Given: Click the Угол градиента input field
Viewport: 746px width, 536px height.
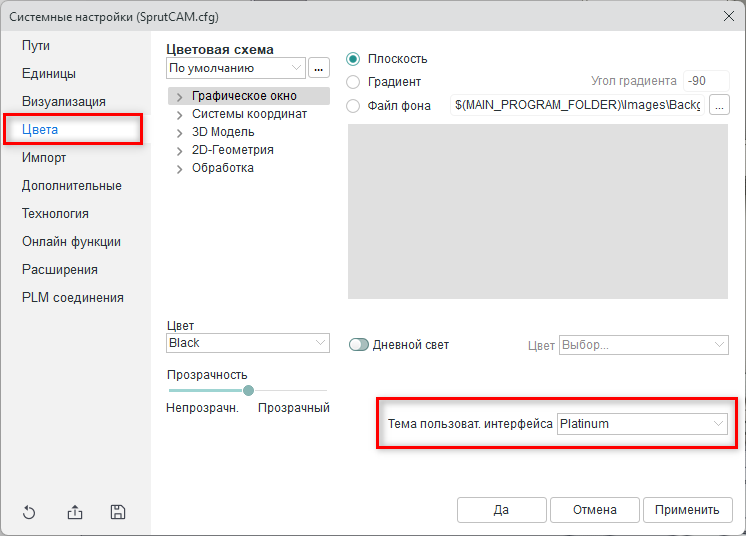Looking at the screenshot, I should pos(706,82).
